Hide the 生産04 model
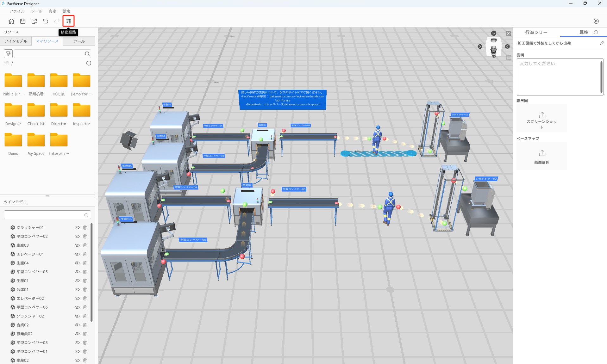 pyautogui.click(x=77, y=263)
